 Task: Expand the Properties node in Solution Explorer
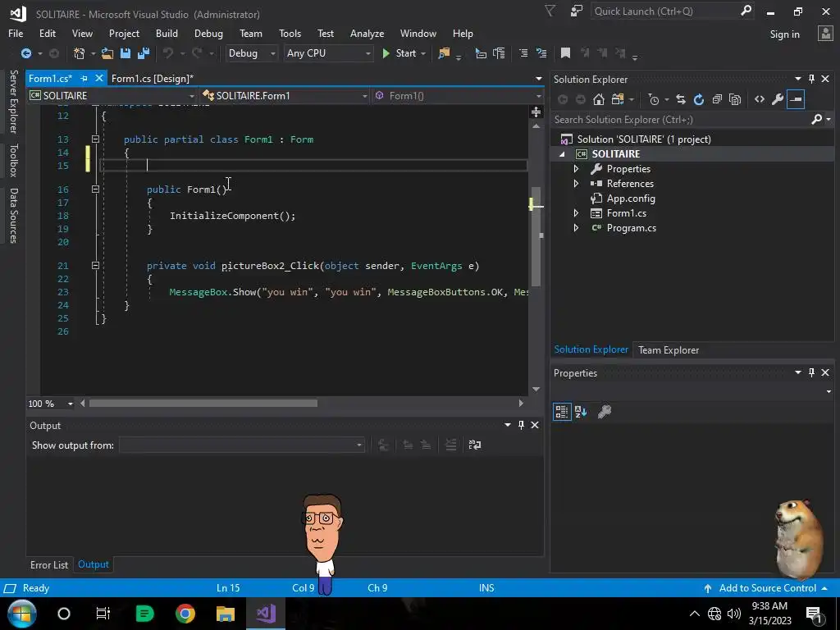576,169
